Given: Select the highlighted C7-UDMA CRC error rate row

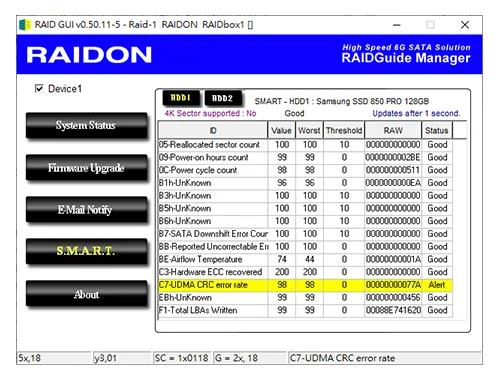Looking at the screenshot, I should click(x=305, y=285).
